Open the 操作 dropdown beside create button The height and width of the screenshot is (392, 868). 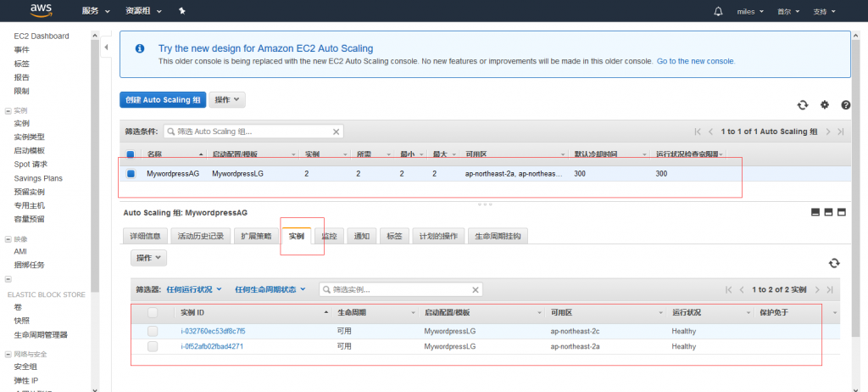(227, 100)
